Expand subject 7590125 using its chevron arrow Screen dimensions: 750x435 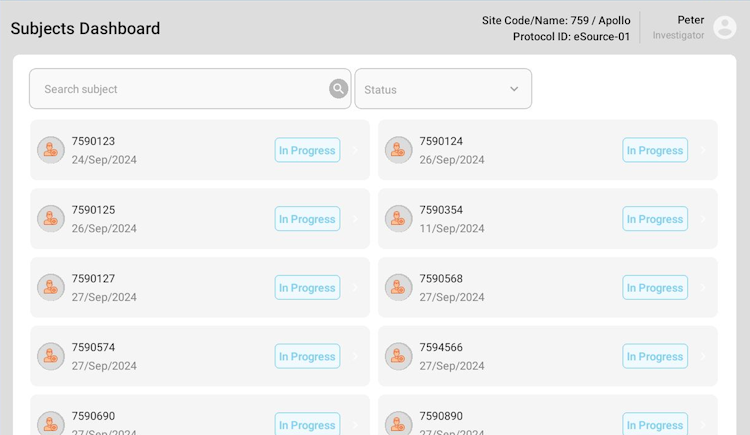pyautogui.click(x=355, y=219)
